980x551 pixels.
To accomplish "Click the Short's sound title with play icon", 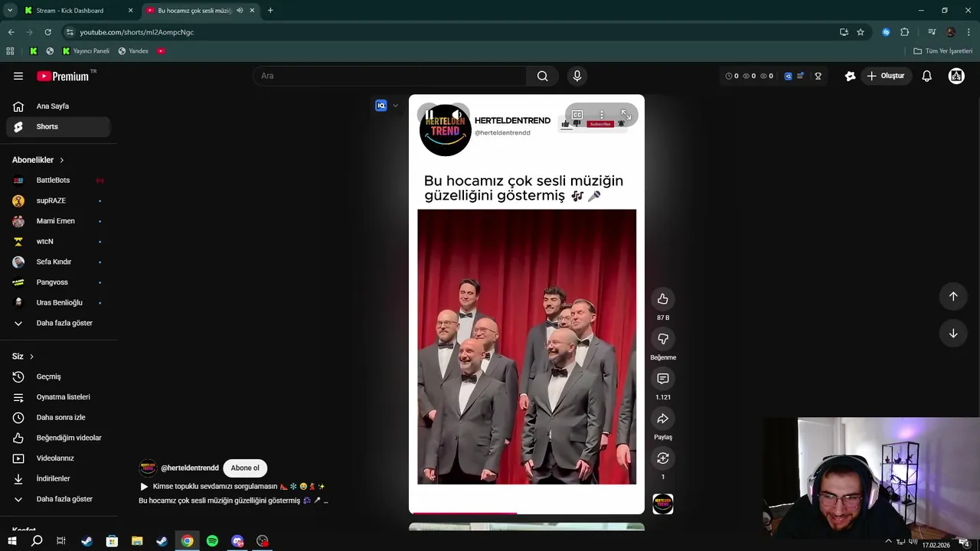I will pos(232,487).
